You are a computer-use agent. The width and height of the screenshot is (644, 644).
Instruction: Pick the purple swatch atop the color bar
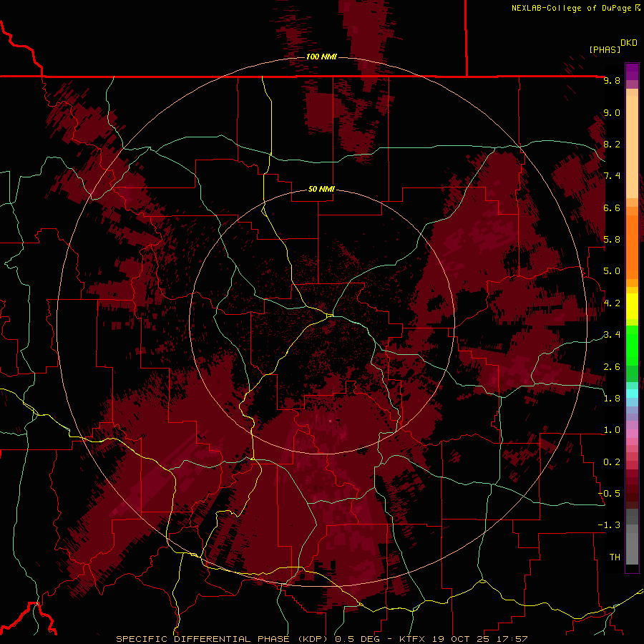point(632,72)
